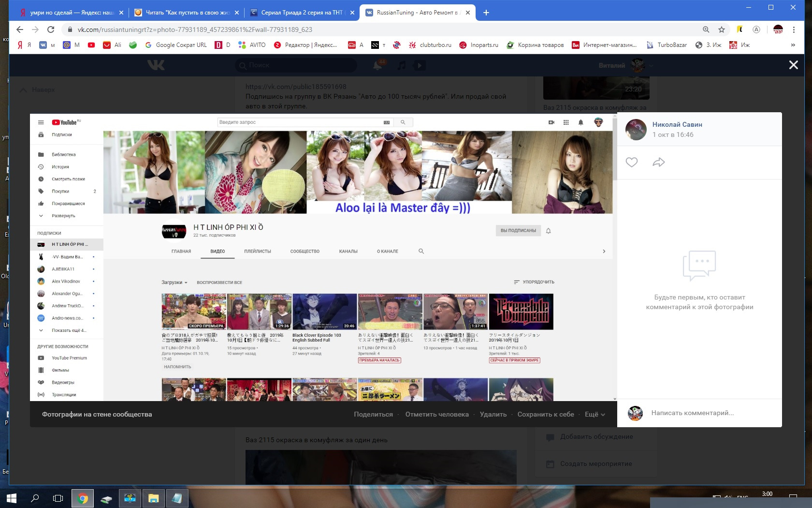
Task: Click the vk.com URL in address bar
Action: pyautogui.click(x=195, y=30)
